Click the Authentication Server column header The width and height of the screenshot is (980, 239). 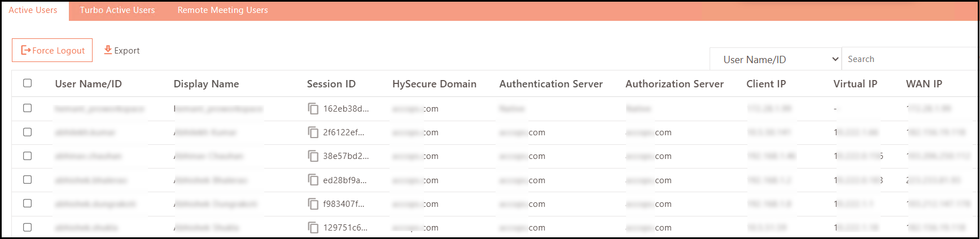coord(550,84)
